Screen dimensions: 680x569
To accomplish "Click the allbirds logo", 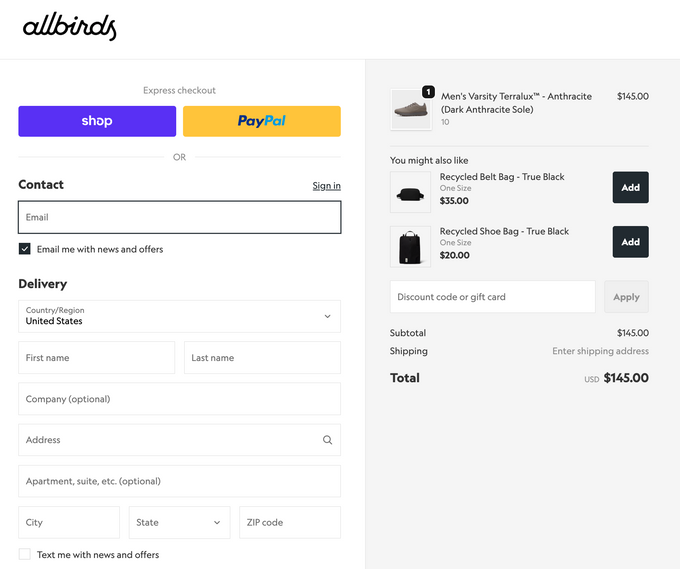I will click(69, 26).
